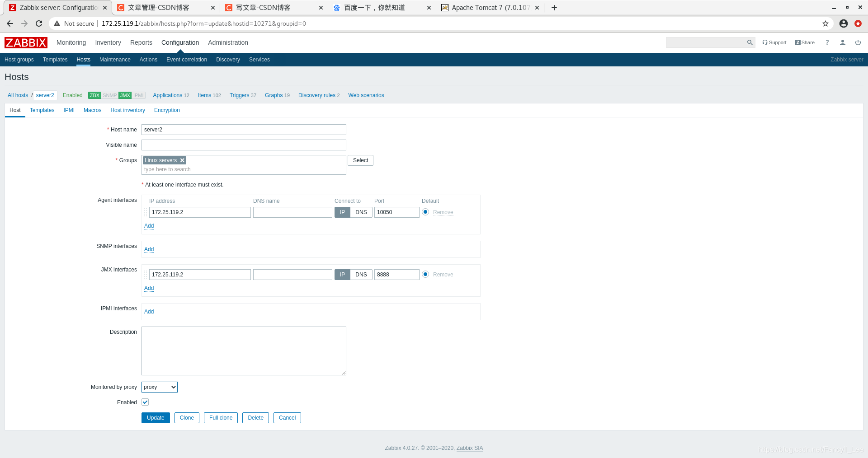The image size is (868, 458).
Task: Click the Delete button
Action: coord(255,418)
